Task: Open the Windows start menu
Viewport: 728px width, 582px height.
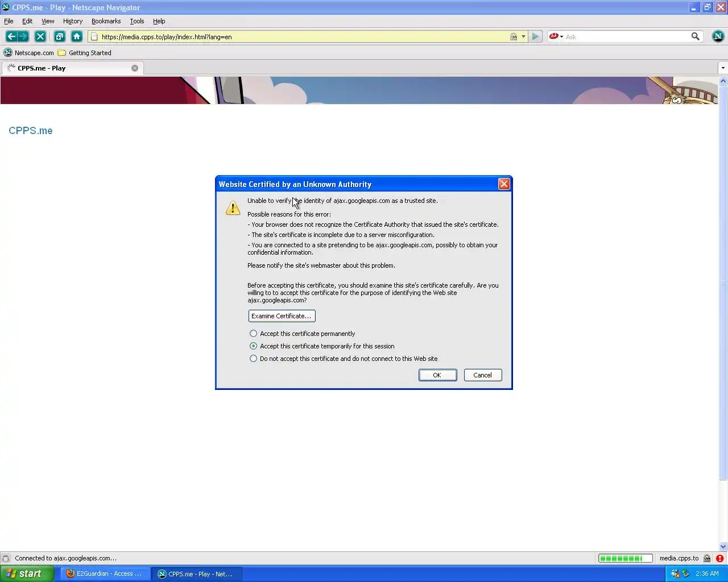Action: tap(27, 573)
